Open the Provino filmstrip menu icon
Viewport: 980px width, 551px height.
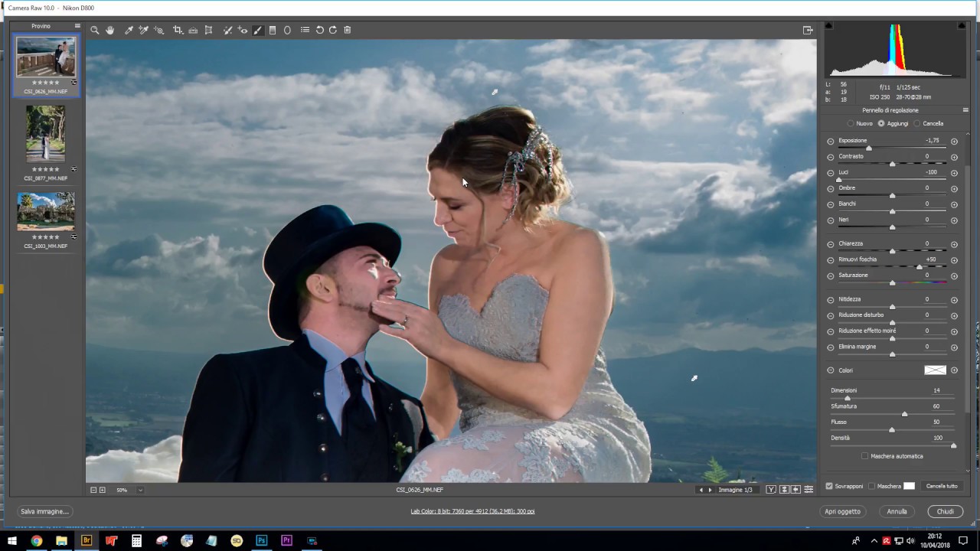(x=77, y=26)
